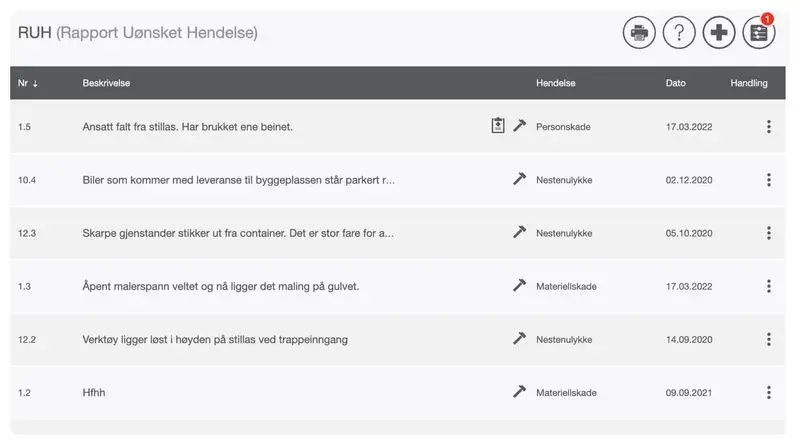Open the help question mark icon
The image size is (800, 445).
tap(679, 33)
